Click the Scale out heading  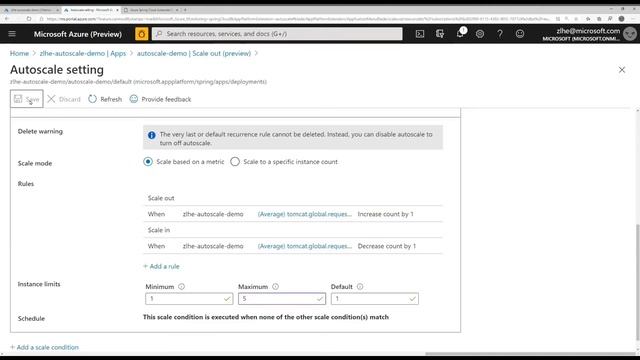(x=161, y=198)
